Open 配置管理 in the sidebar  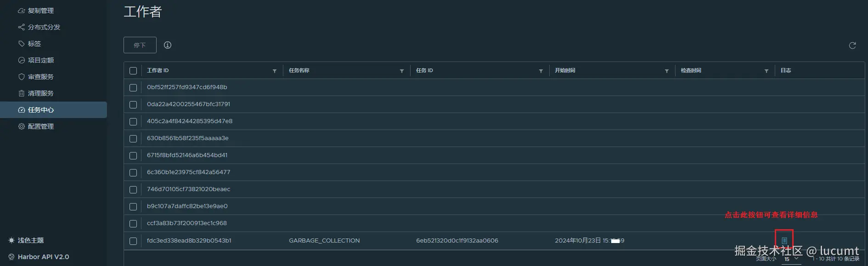(x=40, y=126)
